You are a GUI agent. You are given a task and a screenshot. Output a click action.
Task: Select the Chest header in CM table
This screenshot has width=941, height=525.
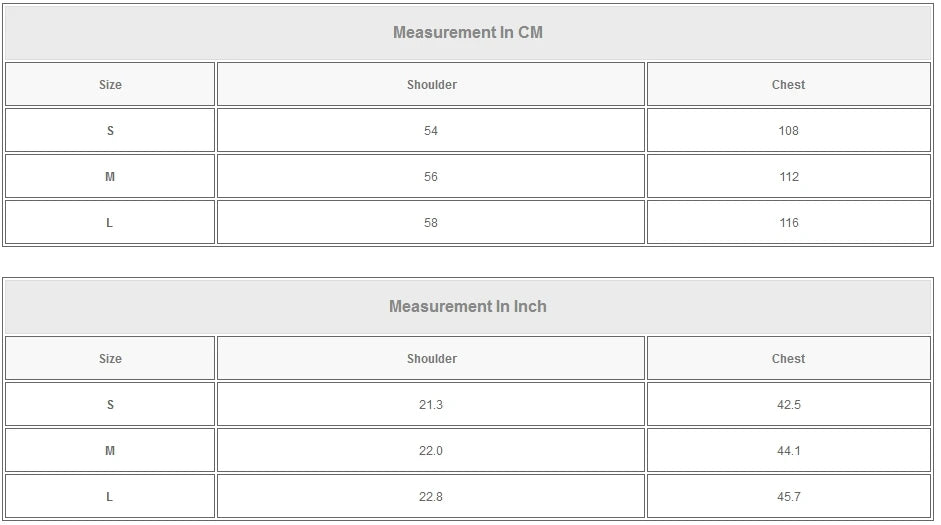(x=788, y=85)
